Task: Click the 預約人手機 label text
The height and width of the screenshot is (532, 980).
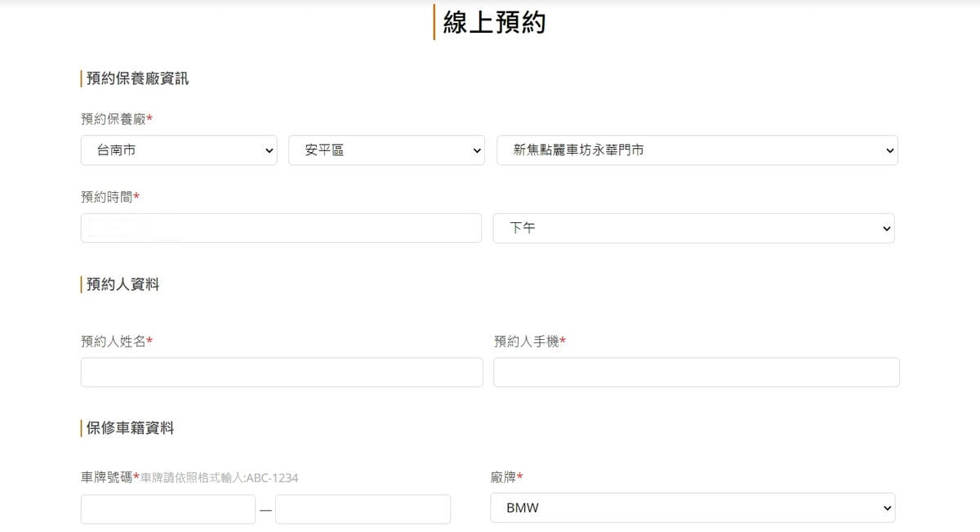Action: pyautogui.click(x=527, y=342)
